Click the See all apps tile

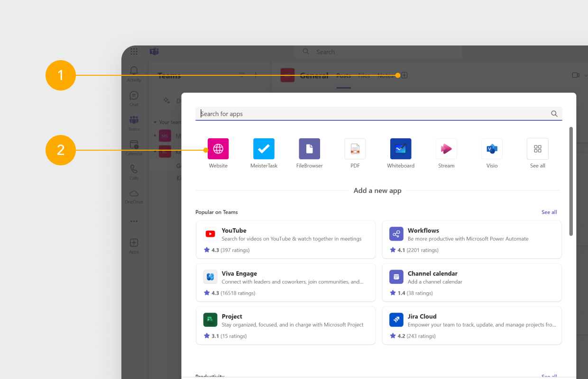point(537,148)
